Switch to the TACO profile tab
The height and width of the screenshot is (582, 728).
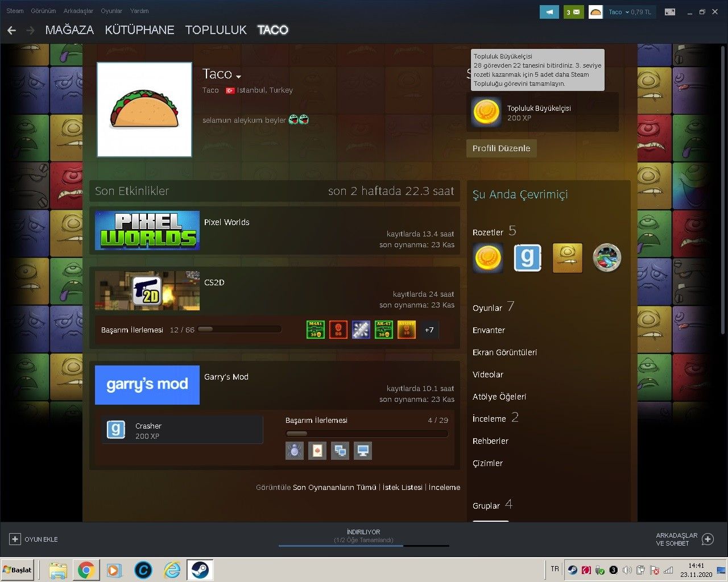tap(273, 30)
